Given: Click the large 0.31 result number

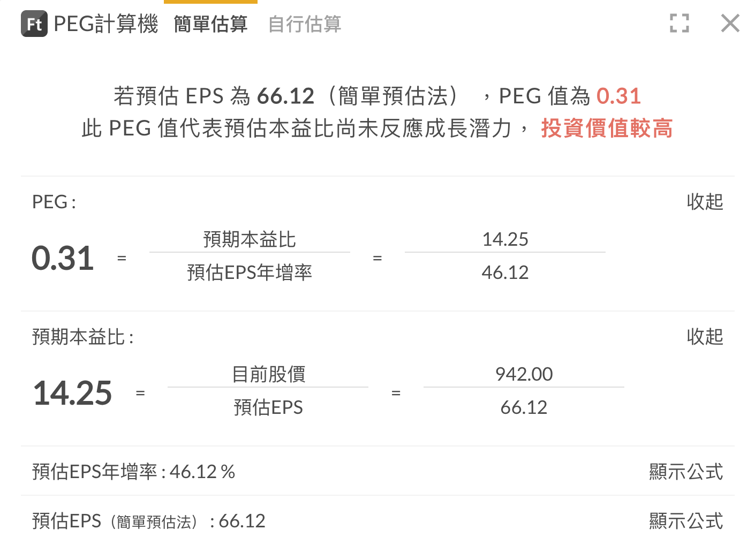Looking at the screenshot, I should pos(63,258).
